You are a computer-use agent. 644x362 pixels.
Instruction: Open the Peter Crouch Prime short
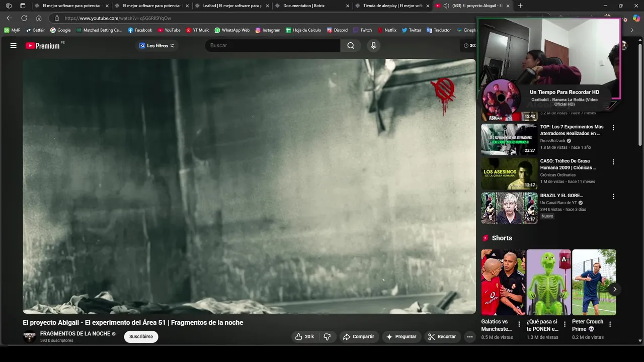594,282
